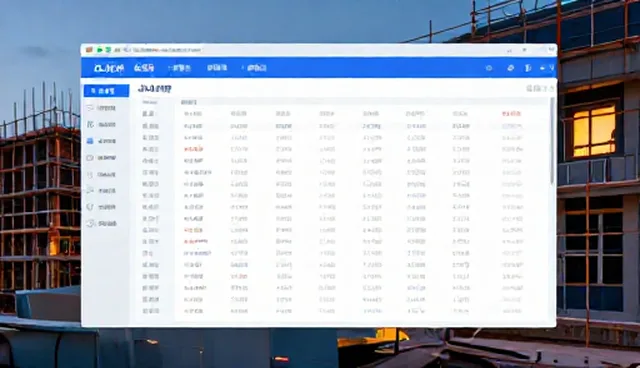The height and width of the screenshot is (368, 640).
Task: Click the table's vertical scrollbar
Action: [x=553, y=141]
